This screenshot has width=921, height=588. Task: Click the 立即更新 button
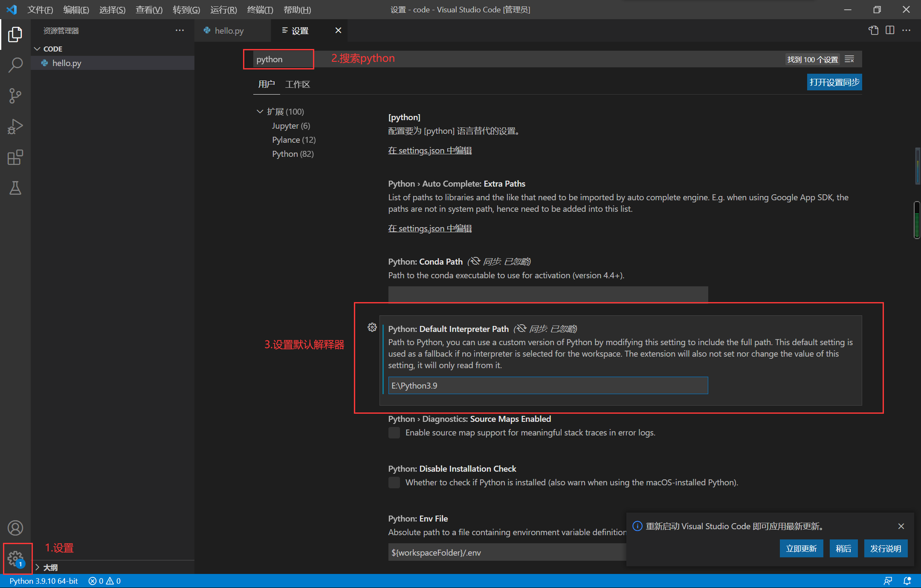(x=801, y=548)
